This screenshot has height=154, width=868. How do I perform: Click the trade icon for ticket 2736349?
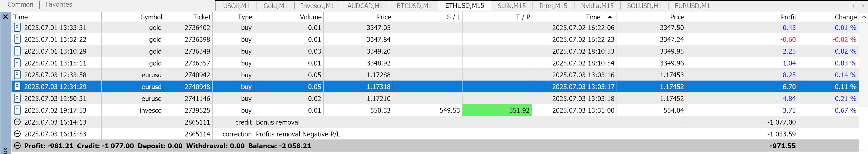(x=17, y=51)
